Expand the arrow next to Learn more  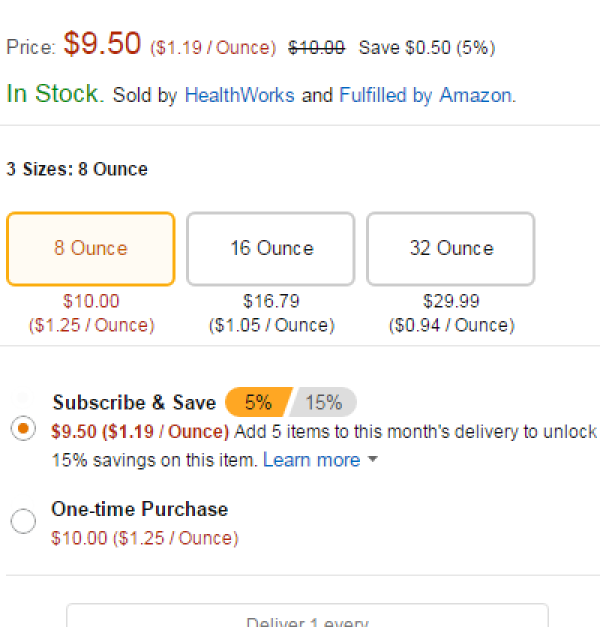coord(373,461)
